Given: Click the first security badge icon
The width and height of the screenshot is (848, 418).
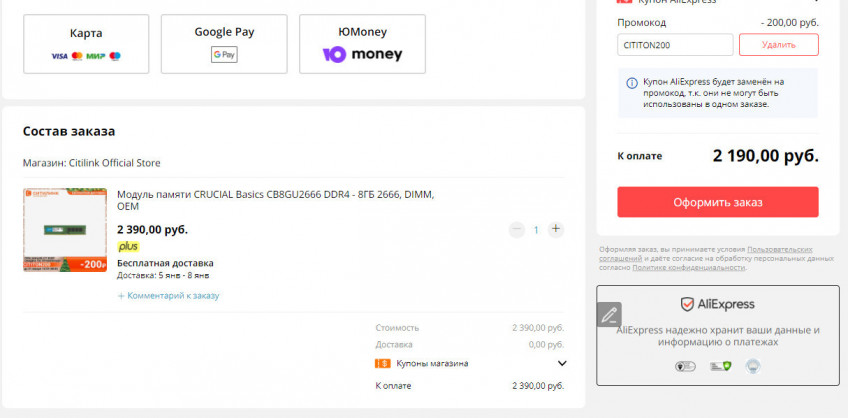Looking at the screenshot, I should click(x=685, y=367).
